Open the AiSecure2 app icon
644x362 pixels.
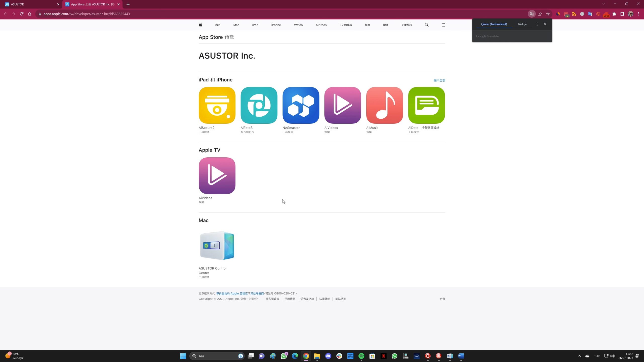click(217, 105)
